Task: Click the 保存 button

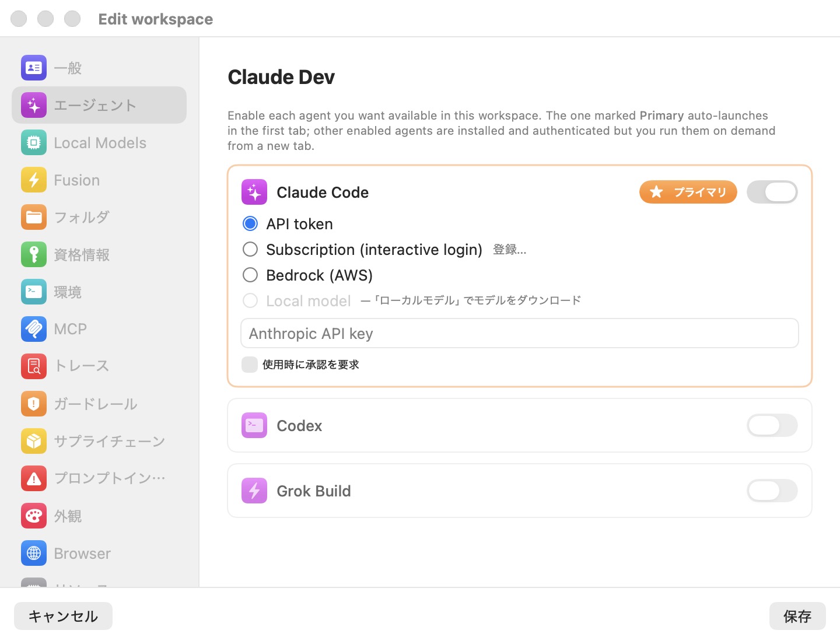Action: click(797, 616)
